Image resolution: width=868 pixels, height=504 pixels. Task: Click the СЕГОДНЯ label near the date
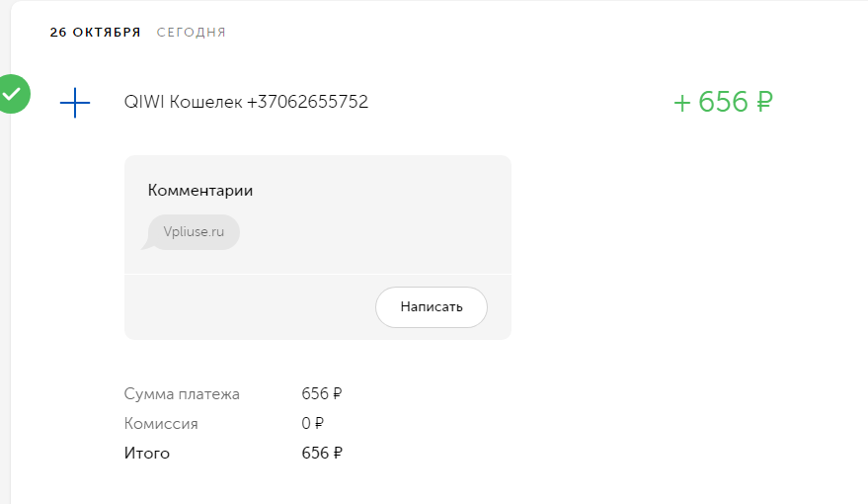click(x=191, y=33)
